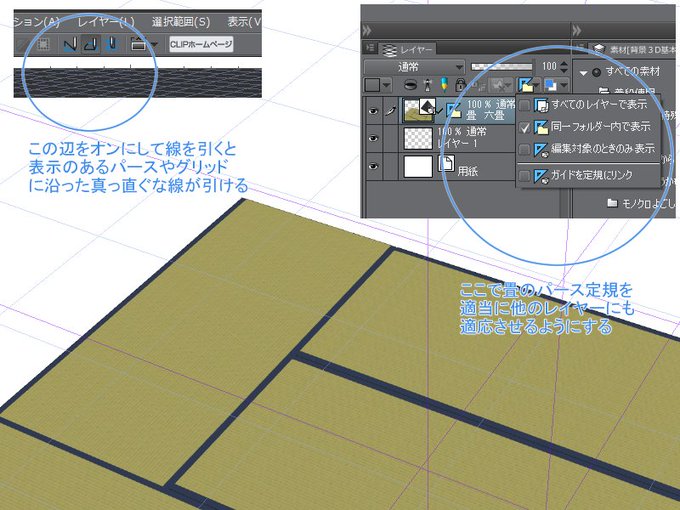Click the pen editing indicator on 畳 六畳 layer
Screen dimensions: 680x510
click(x=391, y=111)
